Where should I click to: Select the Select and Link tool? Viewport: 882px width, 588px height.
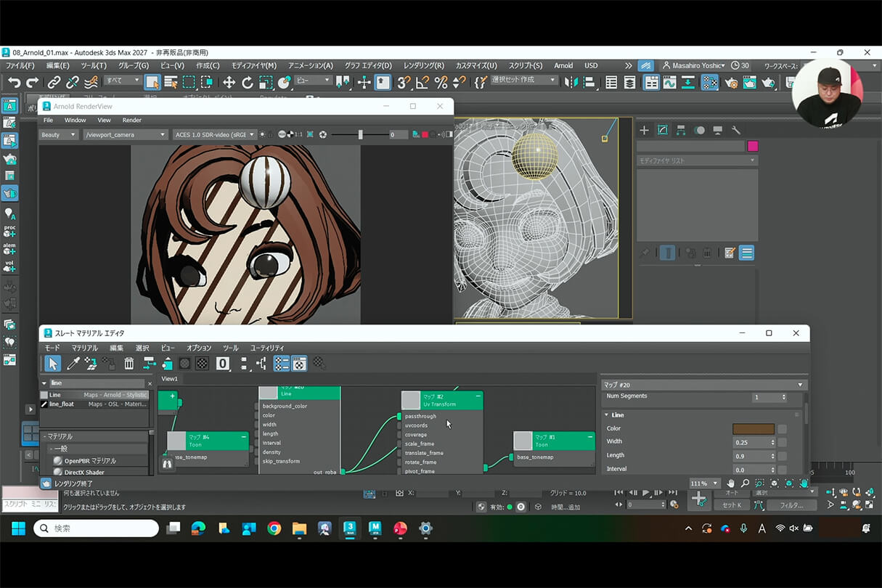point(54,83)
